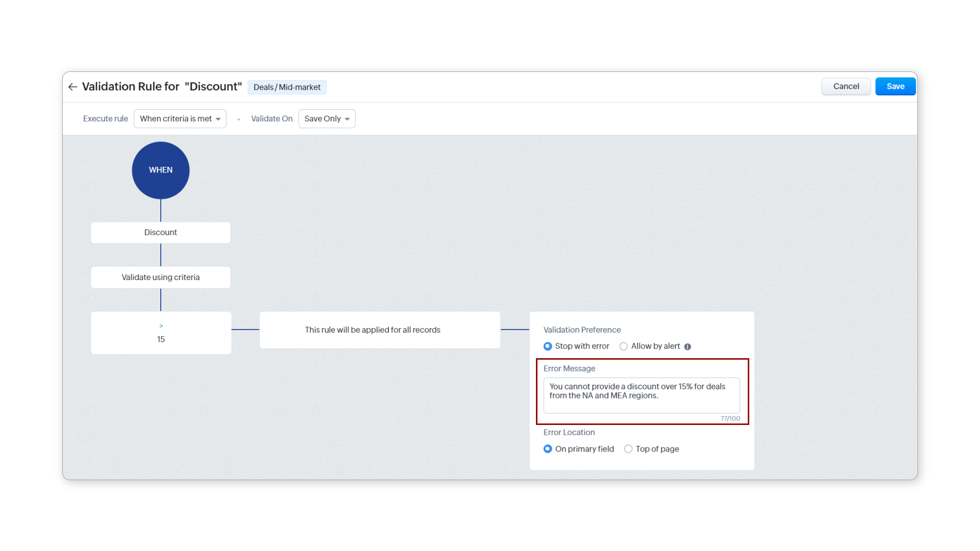Choose Top of page error location

628,449
